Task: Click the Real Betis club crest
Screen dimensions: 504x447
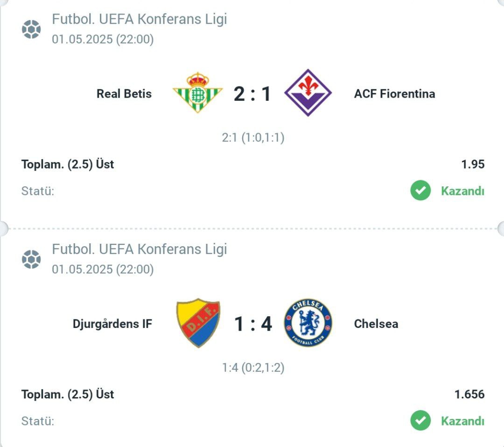Action: pos(198,92)
